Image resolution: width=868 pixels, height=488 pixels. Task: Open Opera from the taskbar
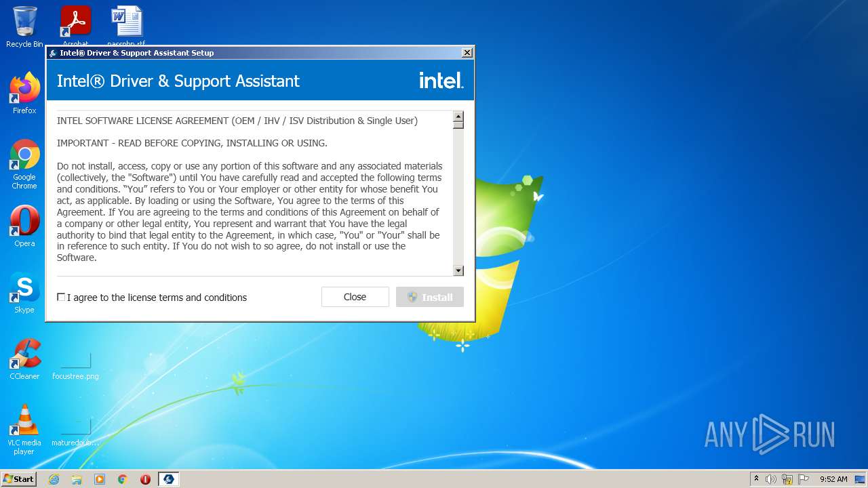point(145,479)
